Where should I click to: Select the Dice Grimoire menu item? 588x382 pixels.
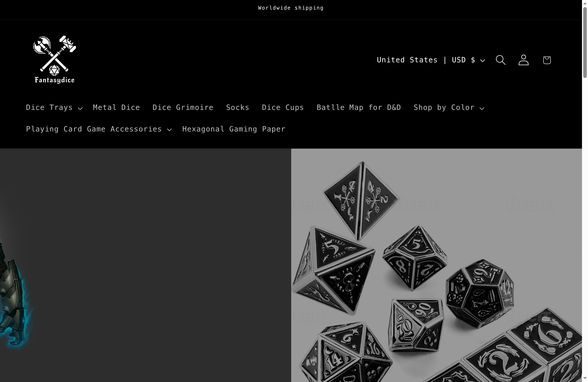pyautogui.click(x=183, y=108)
